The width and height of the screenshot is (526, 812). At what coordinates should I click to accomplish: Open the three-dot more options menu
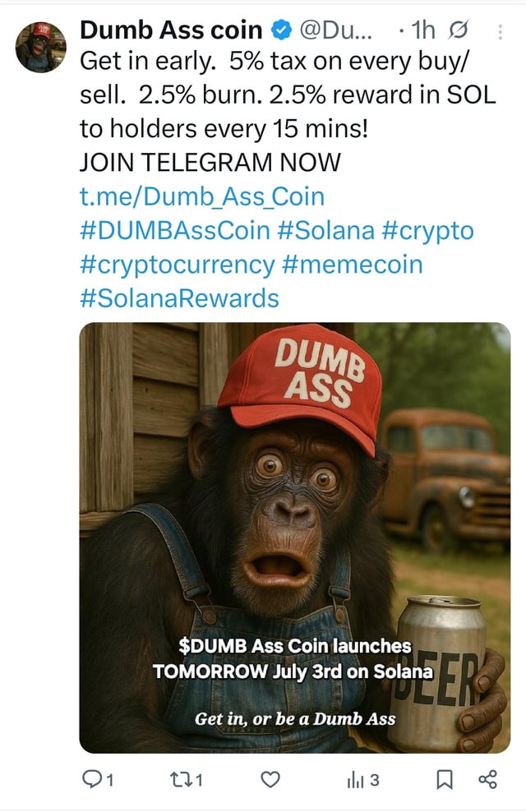click(502, 32)
